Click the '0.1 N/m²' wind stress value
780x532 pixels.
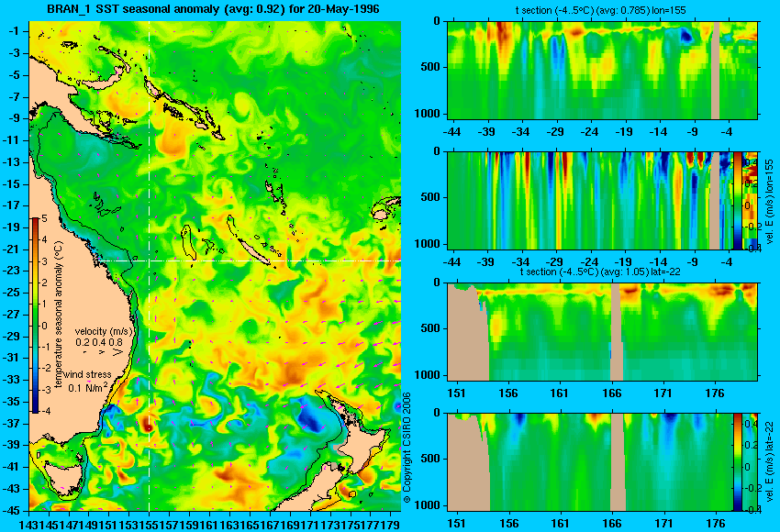click(x=87, y=387)
